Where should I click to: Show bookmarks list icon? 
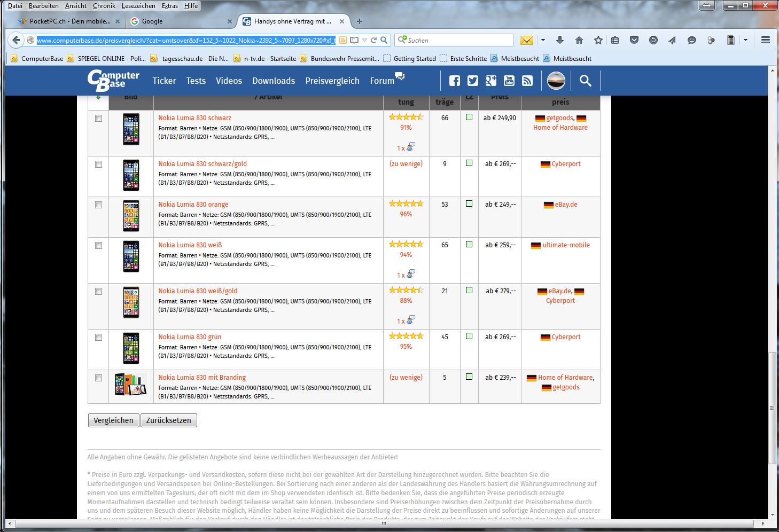point(615,40)
